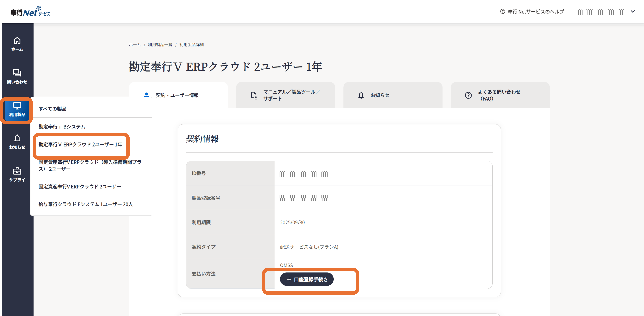The width and height of the screenshot is (644, 316).
Task: Go to 利用製品一覧 in breadcrumb
Action: (160, 45)
